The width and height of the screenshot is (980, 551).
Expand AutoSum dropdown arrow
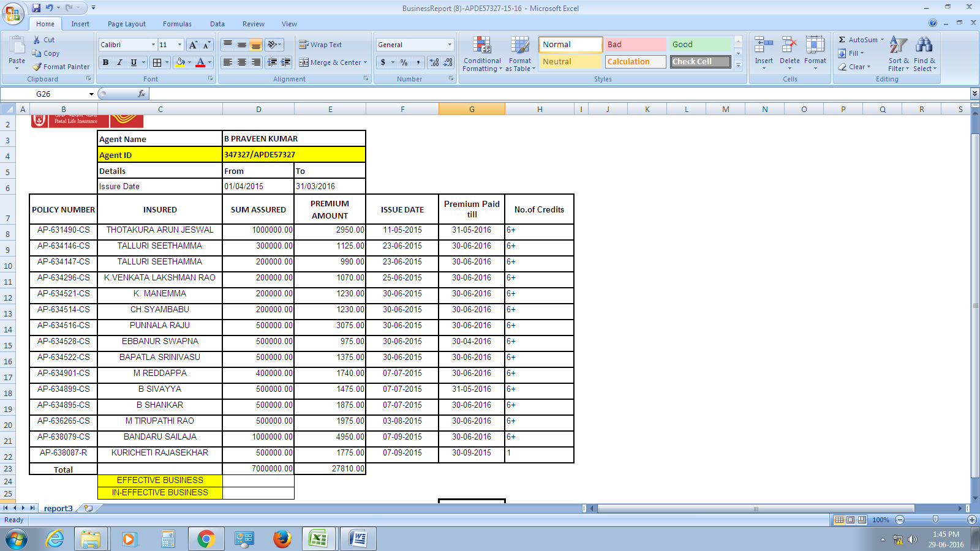point(882,40)
